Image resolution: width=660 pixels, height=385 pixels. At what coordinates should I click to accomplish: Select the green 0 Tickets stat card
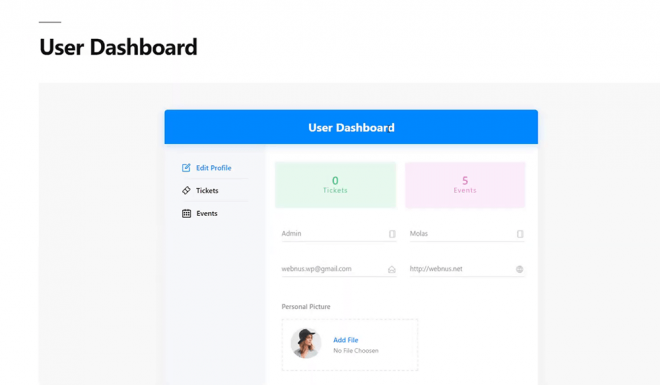click(x=335, y=185)
